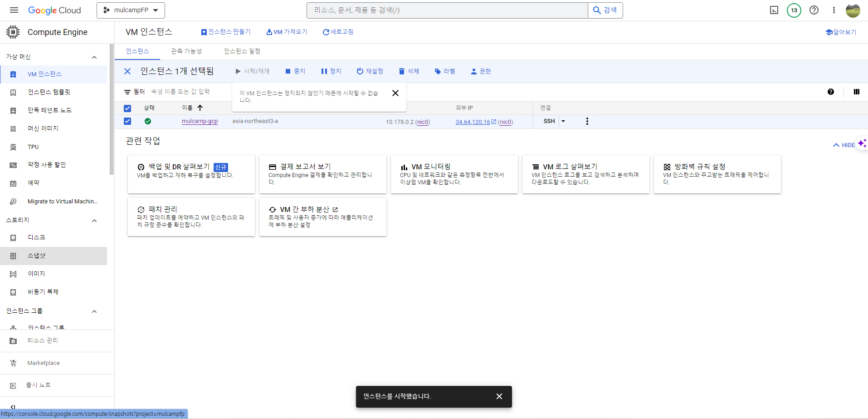The width and height of the screenshot is (868, 419).
Task: Open Marketplace in the sidebar
Action: coord(57,363)
